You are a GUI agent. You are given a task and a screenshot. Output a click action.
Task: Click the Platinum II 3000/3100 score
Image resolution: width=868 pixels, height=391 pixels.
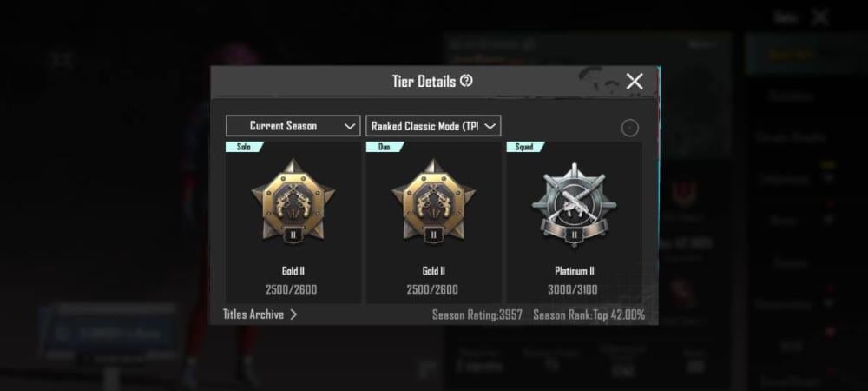coord(573,289)
